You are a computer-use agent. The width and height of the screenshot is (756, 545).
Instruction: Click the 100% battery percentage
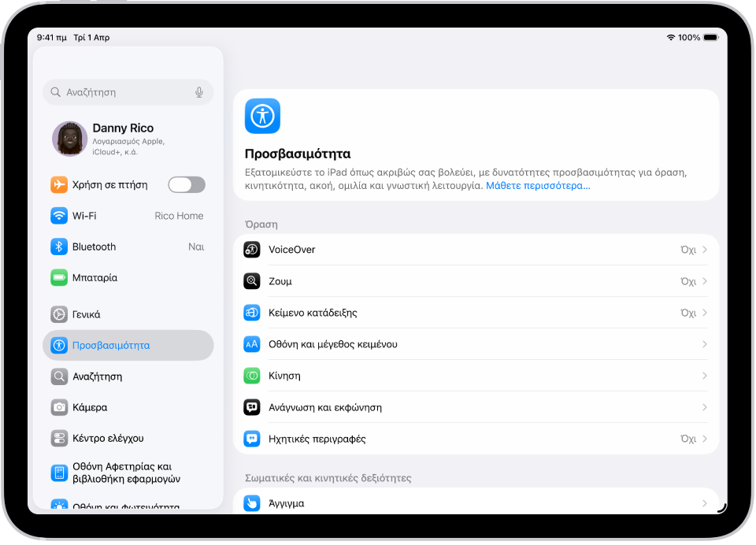pos(689,37)
